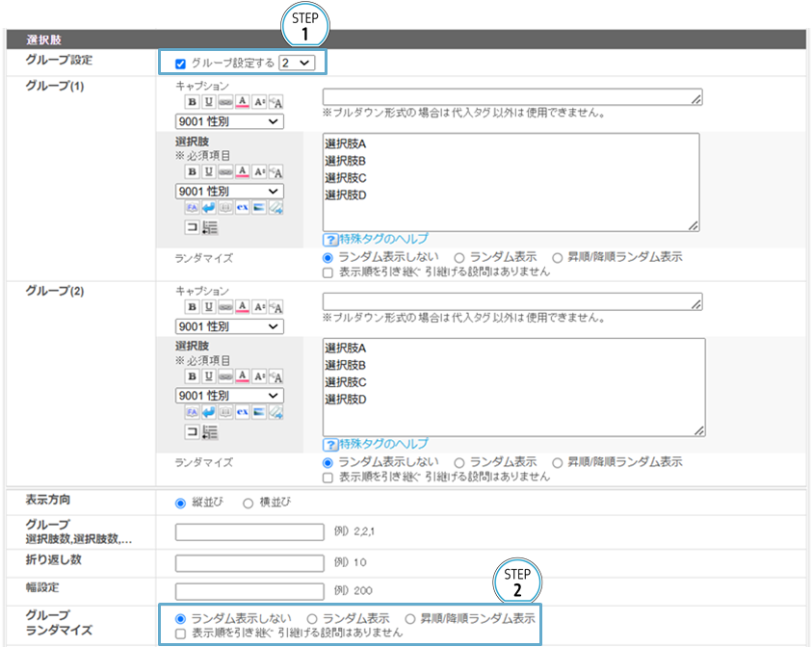The width and height of the screenshot is (812, 647).
Task: Select 横並び display direction radio
Action: point(248,503)
